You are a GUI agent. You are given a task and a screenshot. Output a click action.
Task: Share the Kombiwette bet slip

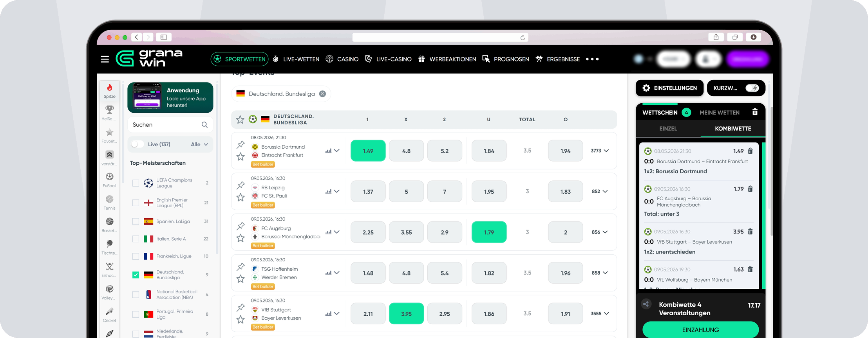[646, 304]
